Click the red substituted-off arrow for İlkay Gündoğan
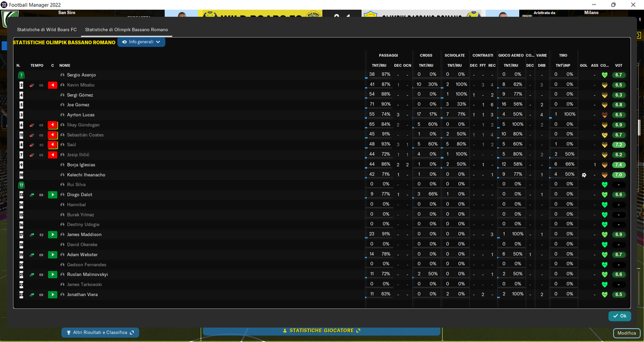Screen dimensions: 644x342 [x=53, y=125]
